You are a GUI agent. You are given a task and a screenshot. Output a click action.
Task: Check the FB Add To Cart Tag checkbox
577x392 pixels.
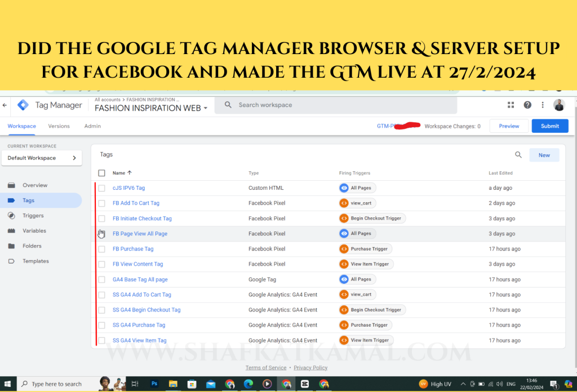point(101,203)
